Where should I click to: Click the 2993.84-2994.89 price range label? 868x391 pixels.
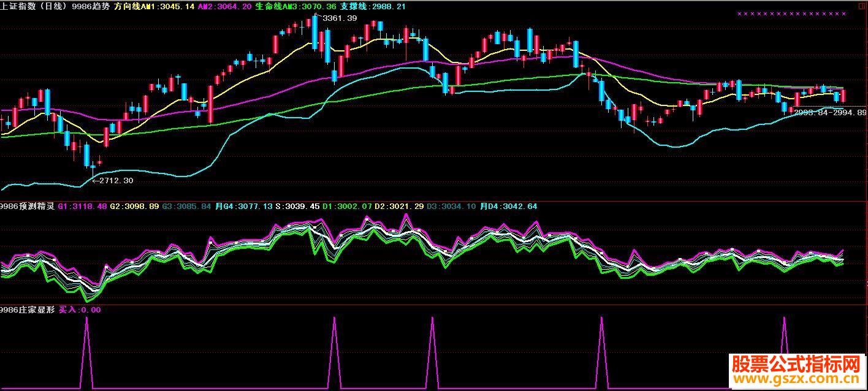pos(830,113)
